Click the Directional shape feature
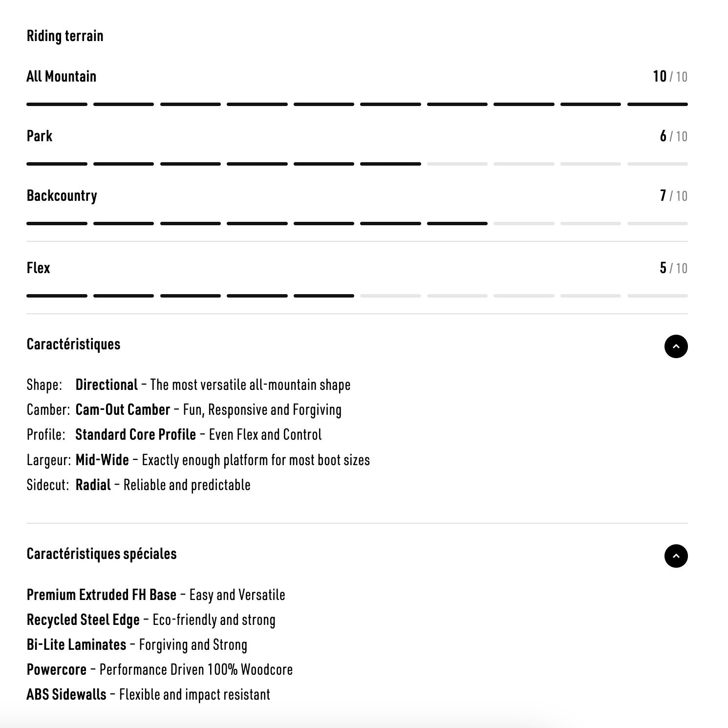This screenshot has height=728, width=728. [107, 385]
